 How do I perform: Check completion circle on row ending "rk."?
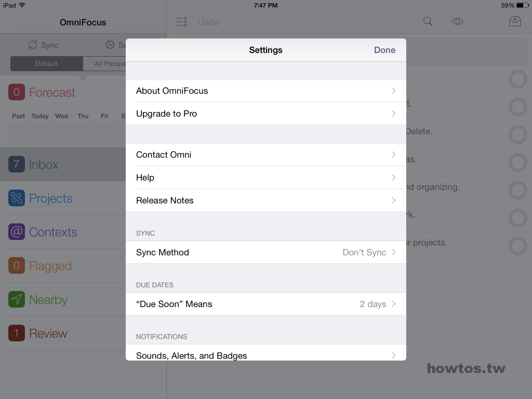(x=518, y=219)
